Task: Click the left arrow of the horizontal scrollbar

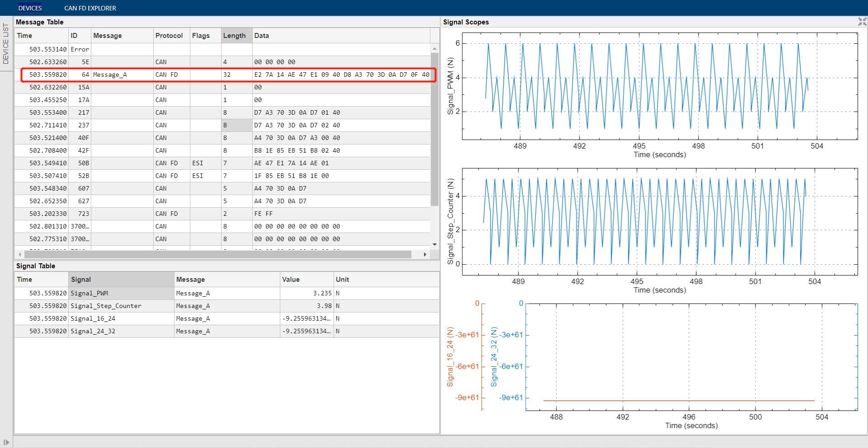Action: pos(19,254)
